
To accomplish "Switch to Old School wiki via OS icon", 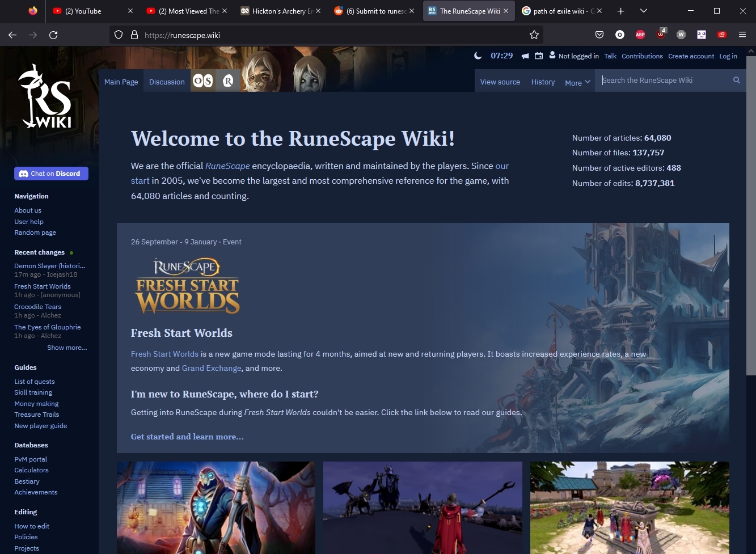I will pos(202,81).
